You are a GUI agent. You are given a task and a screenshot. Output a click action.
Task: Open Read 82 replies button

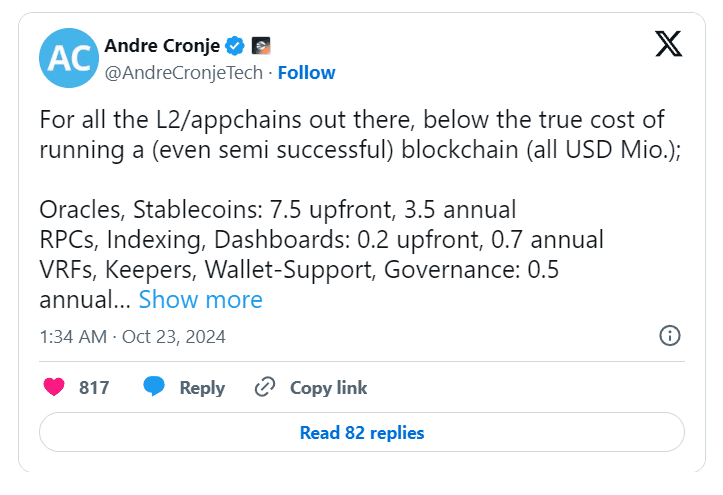[x=362, y=432]
